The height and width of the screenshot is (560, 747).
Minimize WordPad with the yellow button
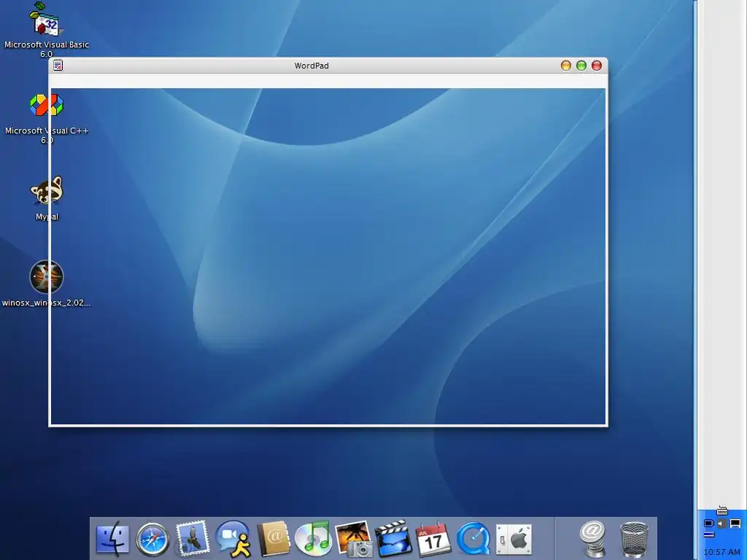tap(566, 66)
